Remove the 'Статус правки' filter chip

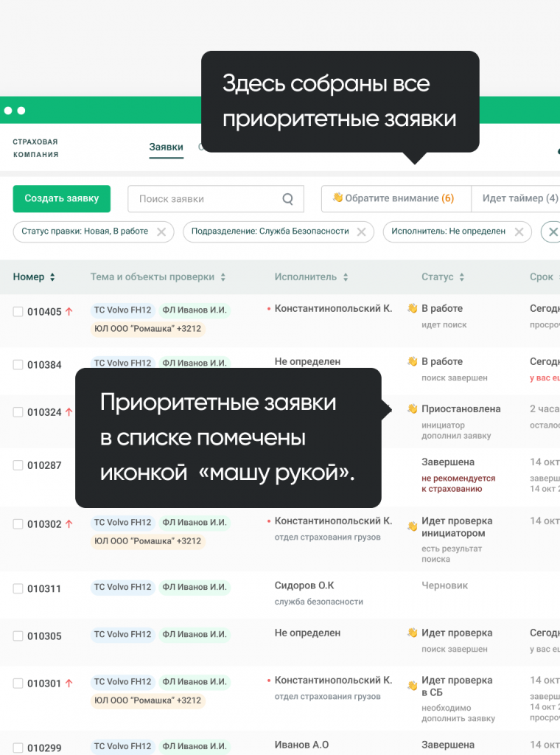[162, 232]
